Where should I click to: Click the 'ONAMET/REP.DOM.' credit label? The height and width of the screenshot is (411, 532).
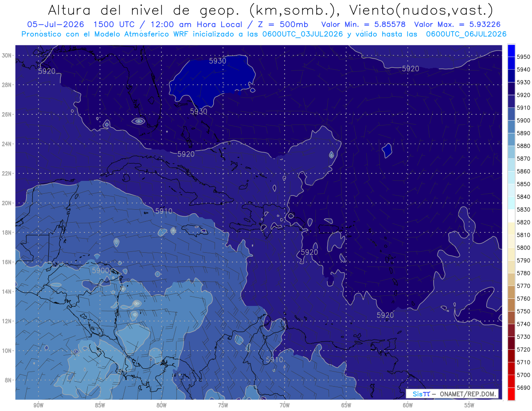click(468, 394)
